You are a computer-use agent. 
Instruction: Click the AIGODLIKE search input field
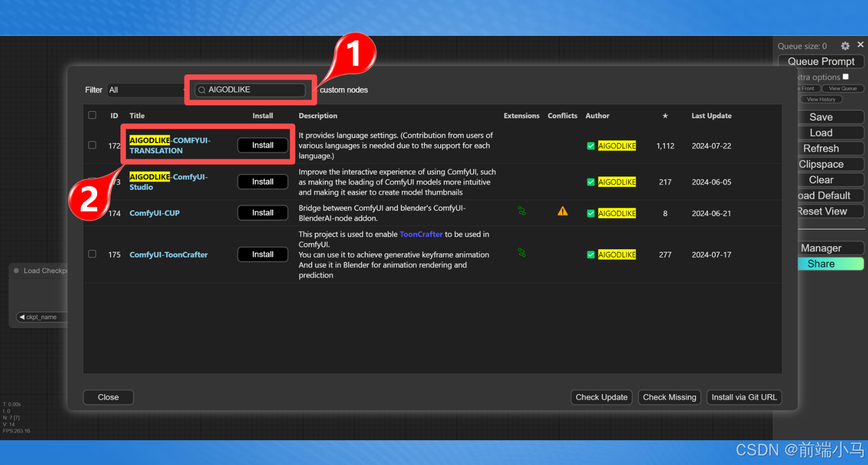(250, 90)
